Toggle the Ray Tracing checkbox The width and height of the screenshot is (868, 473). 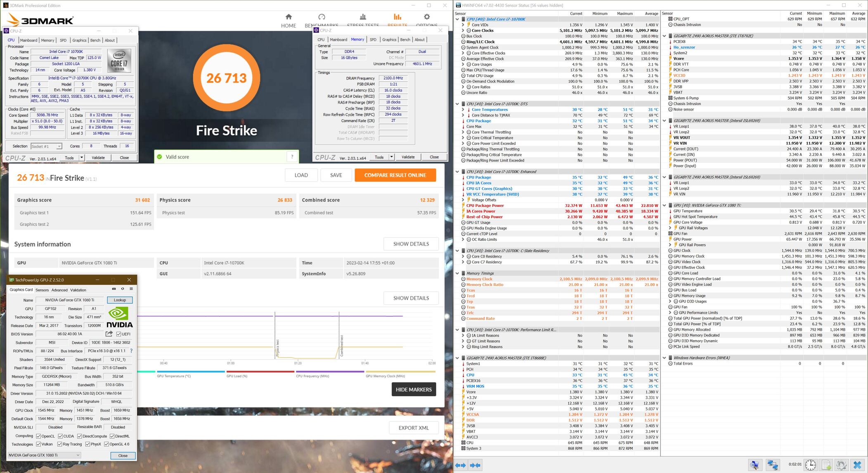(60, 444)
